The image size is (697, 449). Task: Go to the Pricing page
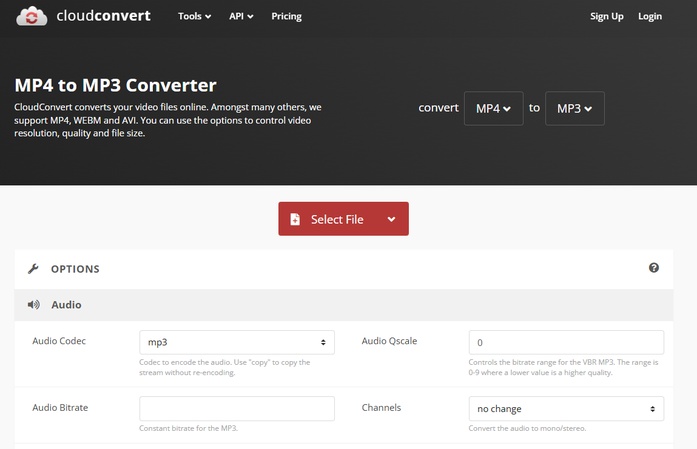click(x=286, y=16)
